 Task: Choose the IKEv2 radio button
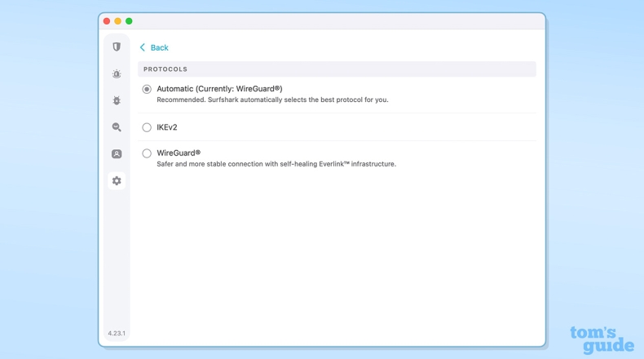[x=147, y=127]
